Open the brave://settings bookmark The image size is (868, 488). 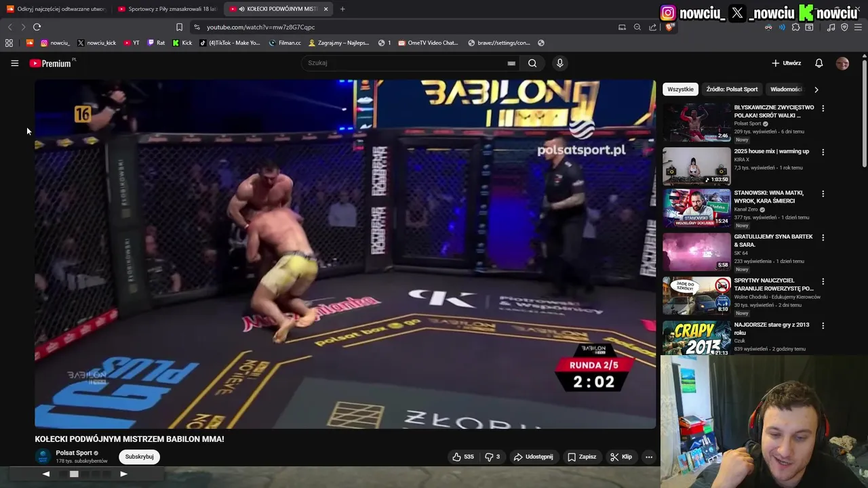499,43
